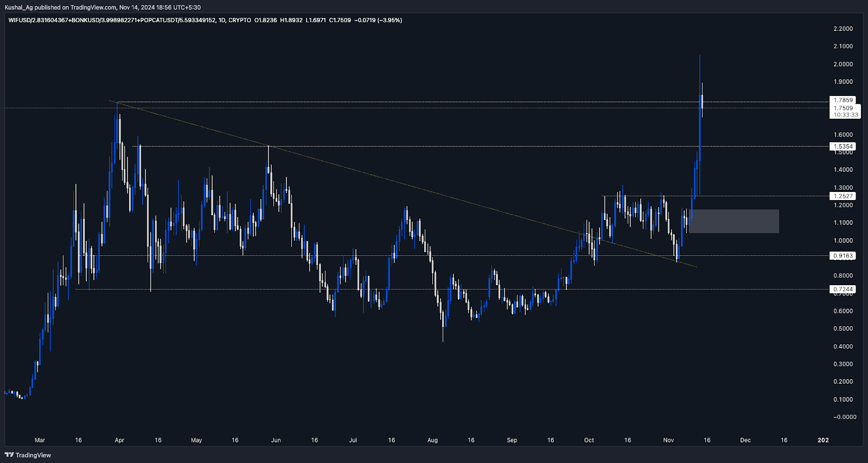Click the 2.0000 price axis tick

tap(843, 64)
